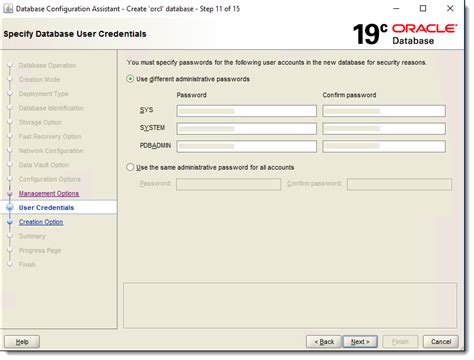Open Help for this step

pyautogui.click(x=22, y=342)
